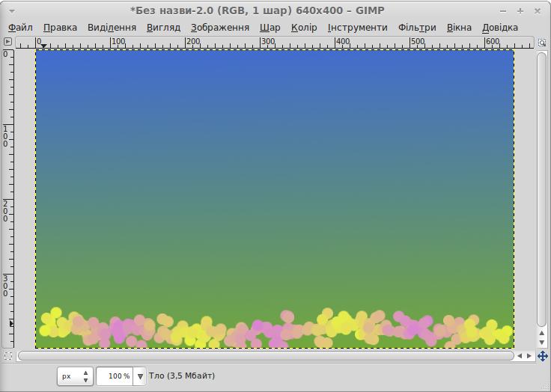Open the Виділення menu
Screen dimensions: 551x392
point(112,28)
